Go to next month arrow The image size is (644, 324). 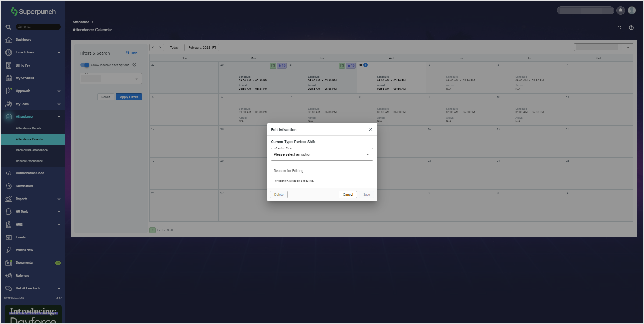pyautogui.click(x=160, y=48)
